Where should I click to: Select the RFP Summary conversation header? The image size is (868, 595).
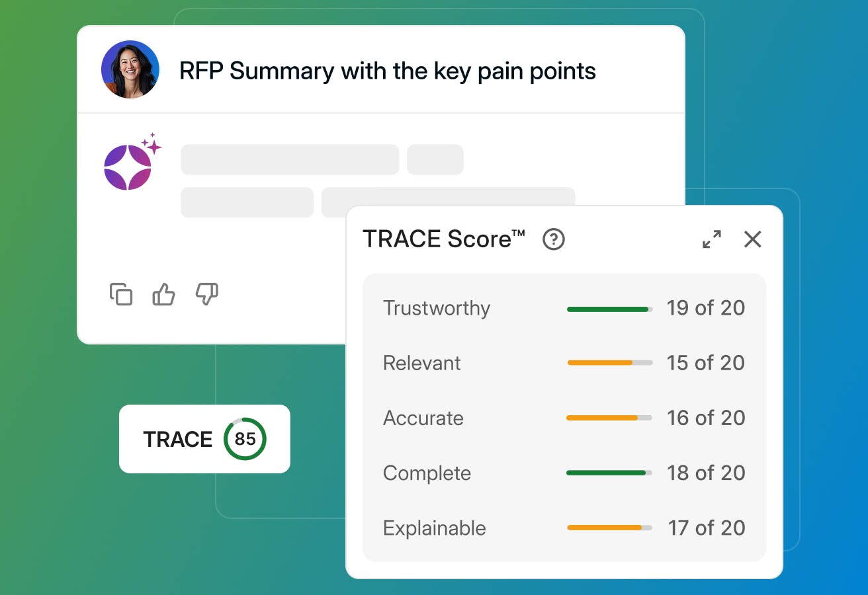387,70
